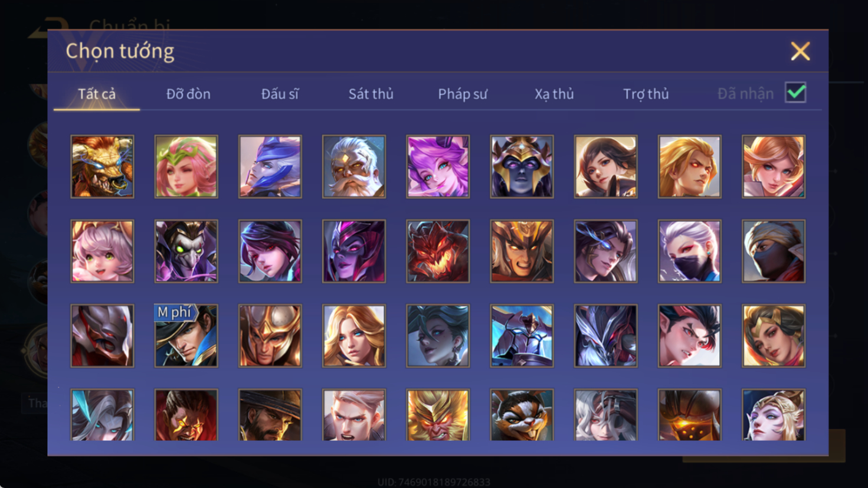The image size is (868, 488).
Task: Toggle the 'Đã nhận' checkbox
Action: coord(795,93)
